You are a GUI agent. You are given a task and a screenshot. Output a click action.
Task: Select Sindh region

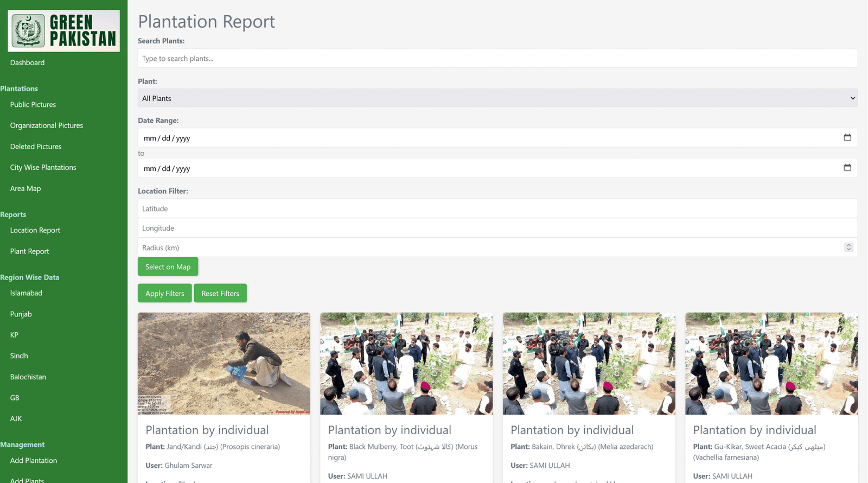pos(19,356)
